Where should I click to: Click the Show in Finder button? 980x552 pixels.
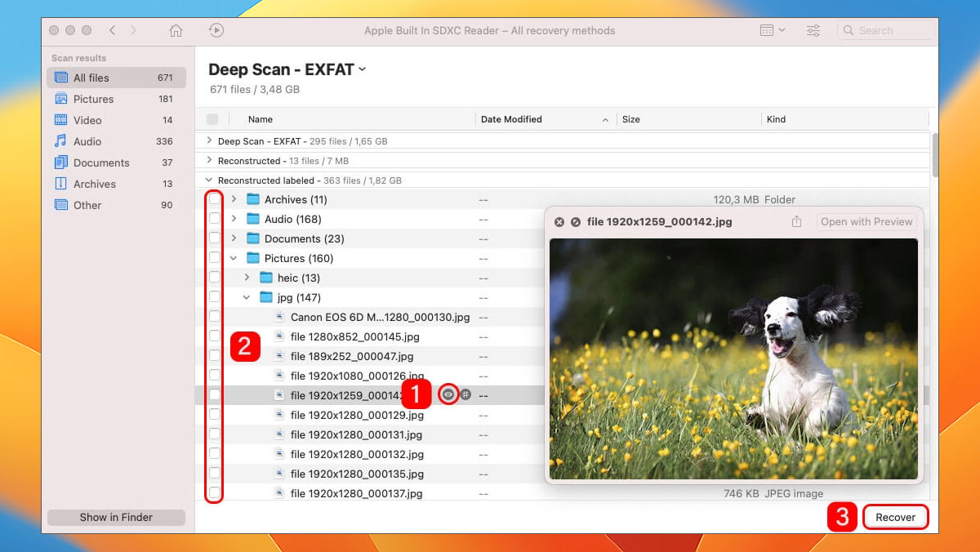tap(116, 517)
